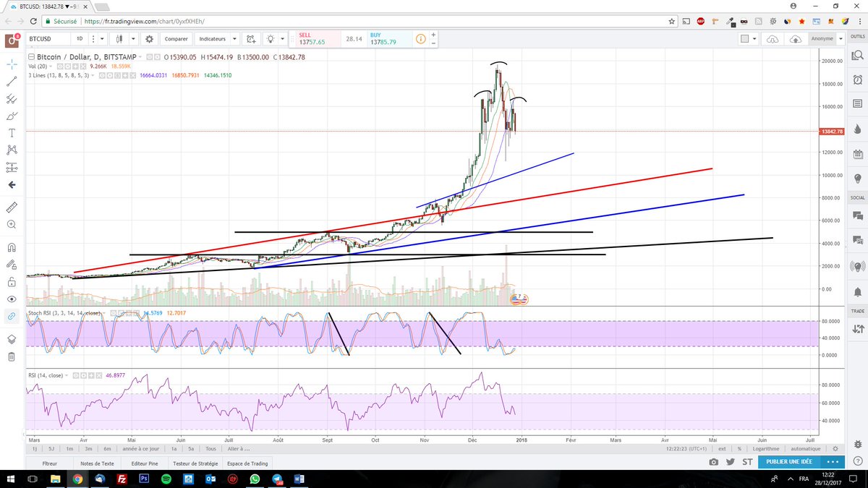Toggle the drawing sync link icon

click(x=12, y=316)
